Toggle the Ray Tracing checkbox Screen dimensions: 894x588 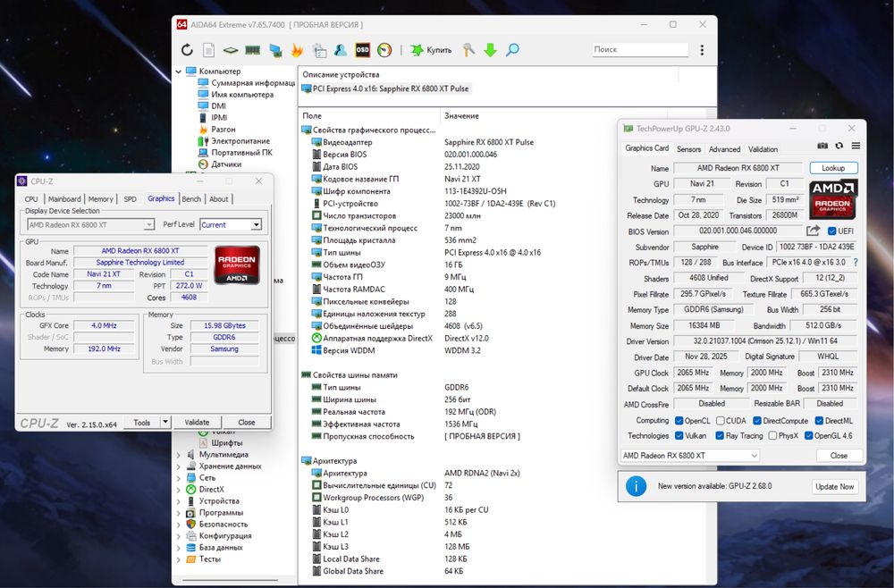pyautogui.click(x=721, y=436)
